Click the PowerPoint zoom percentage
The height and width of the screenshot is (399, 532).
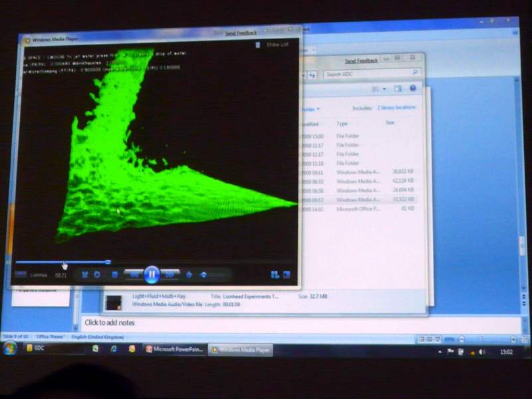pos(450,339)
